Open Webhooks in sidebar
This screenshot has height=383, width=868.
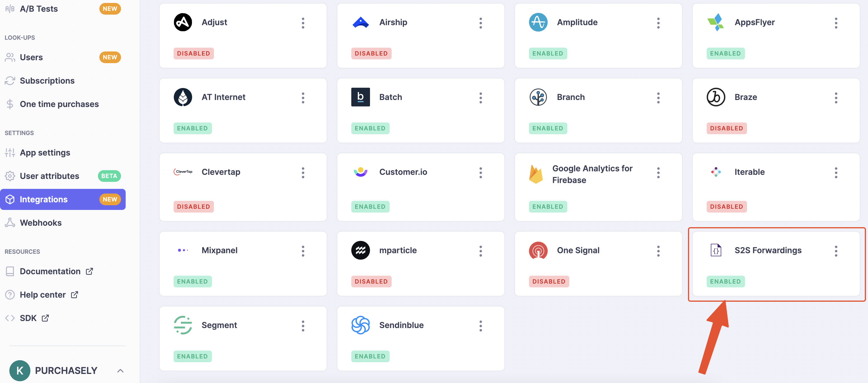click(x=63, y=223)
